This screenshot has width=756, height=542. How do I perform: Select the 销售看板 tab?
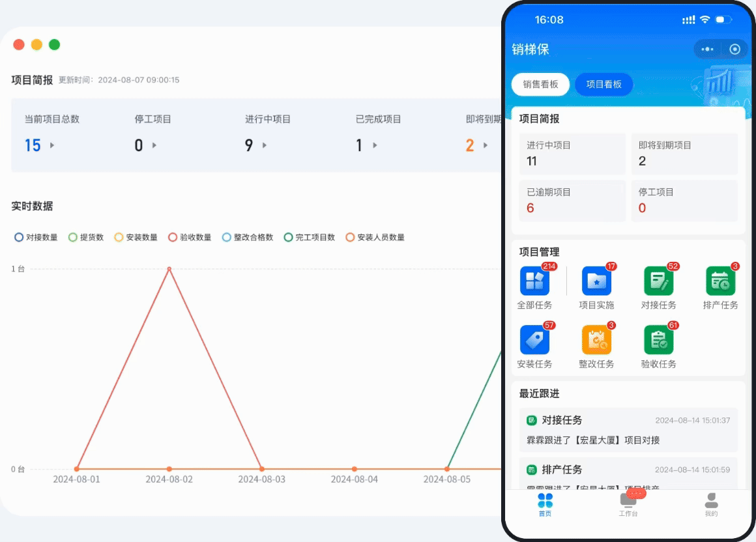pos(540,84)
